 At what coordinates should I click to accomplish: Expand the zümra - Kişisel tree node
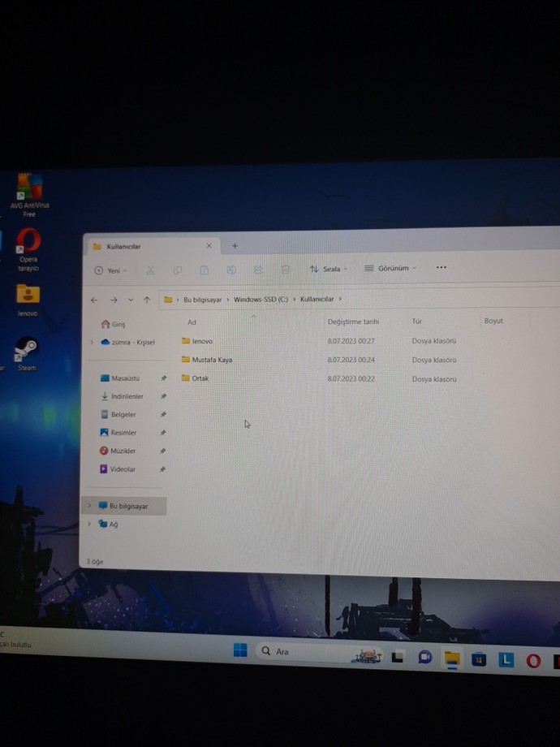point(92,342)
